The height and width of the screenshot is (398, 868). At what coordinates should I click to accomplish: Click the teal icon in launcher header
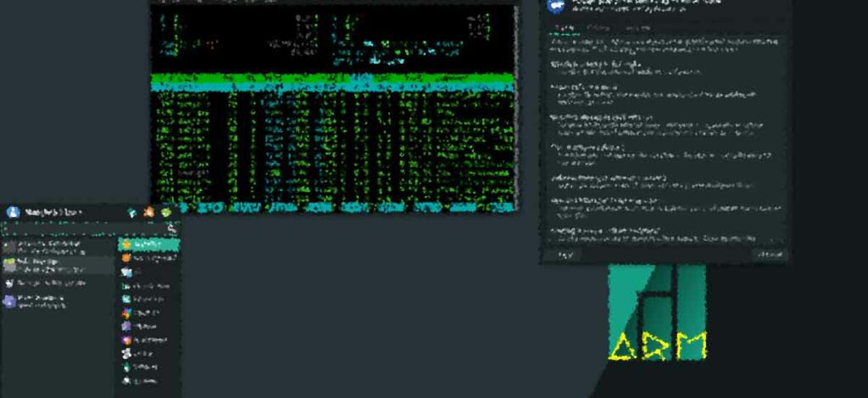tap(131, 212)
